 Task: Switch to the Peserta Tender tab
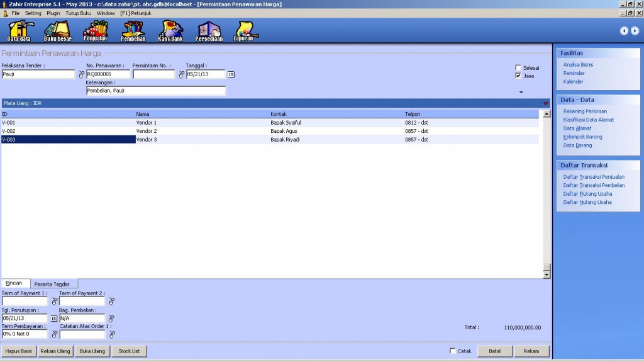pyautogui.click(x=52, y=284)
